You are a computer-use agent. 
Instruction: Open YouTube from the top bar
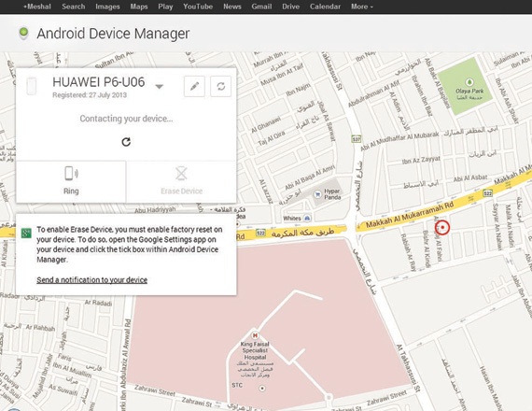pyautogui.click(x=198, y=7)
